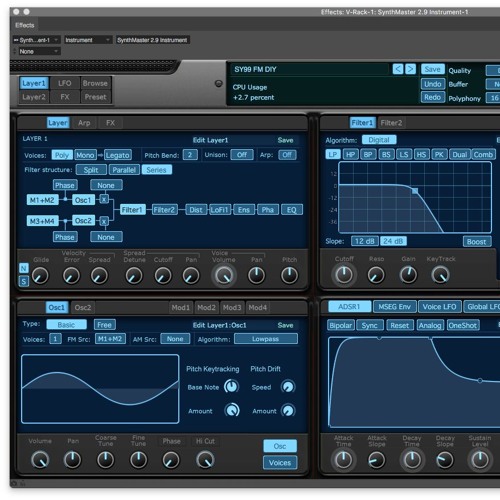Select the Dist effect block
This screenshot has width=500, height=500.
196,210
